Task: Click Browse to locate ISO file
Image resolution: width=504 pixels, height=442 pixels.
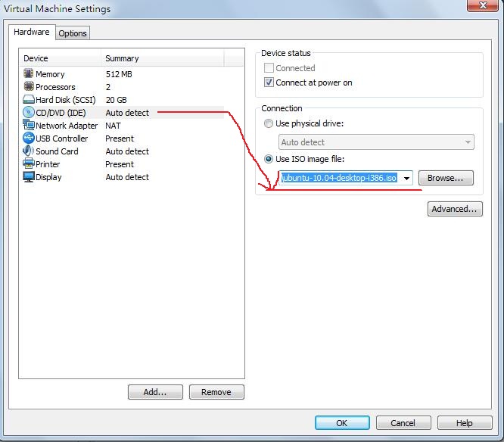Action: click(x=446, y=178)
